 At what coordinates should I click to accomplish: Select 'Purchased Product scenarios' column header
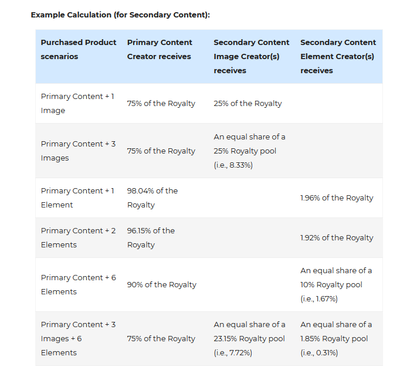point(78,49)
